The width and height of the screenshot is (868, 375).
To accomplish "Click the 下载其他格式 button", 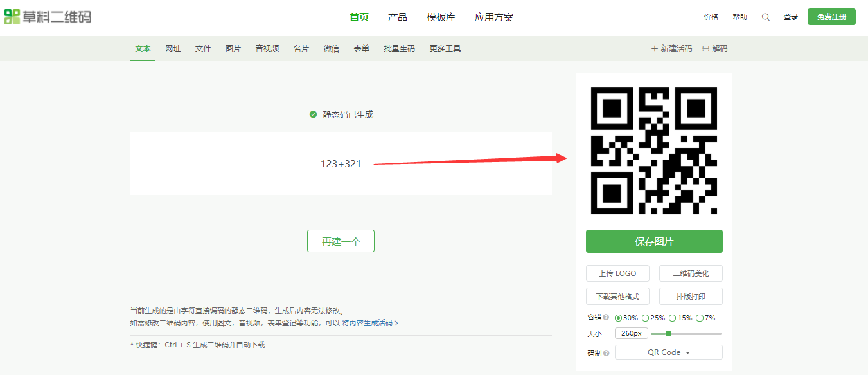I will (617, 297).
